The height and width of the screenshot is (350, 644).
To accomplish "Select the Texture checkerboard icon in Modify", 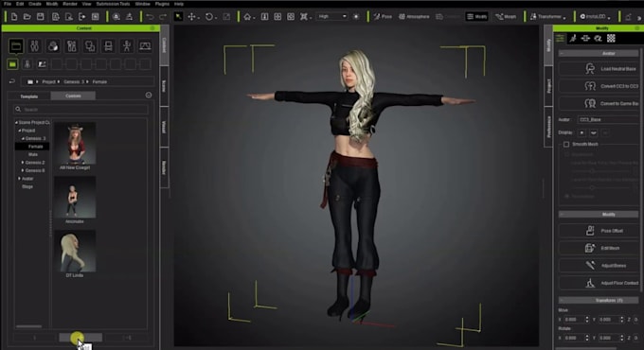I will click(x=611, y=38).
